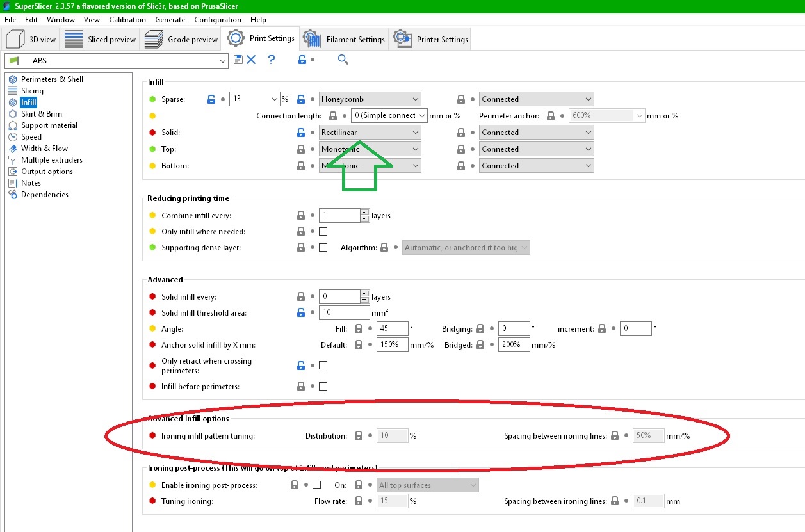The width and height of the screenshot is (805, 532).
Task: Toggle Supporting dense layer checkbox
Action: coord(323,248)
